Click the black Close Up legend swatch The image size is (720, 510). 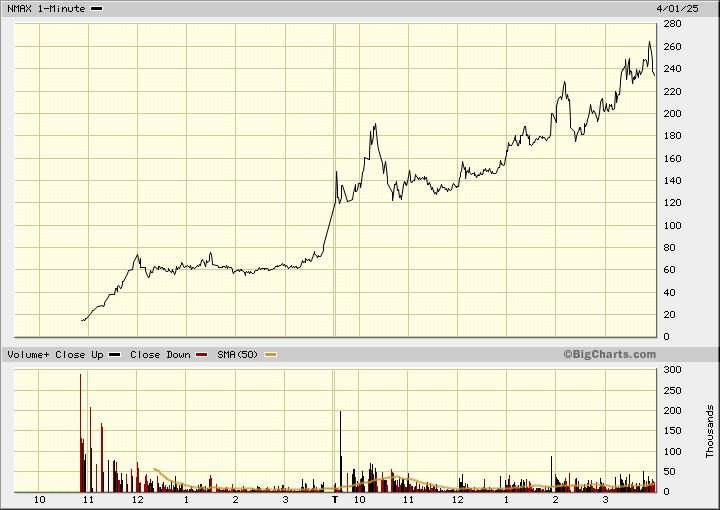(x=114, y=355)
